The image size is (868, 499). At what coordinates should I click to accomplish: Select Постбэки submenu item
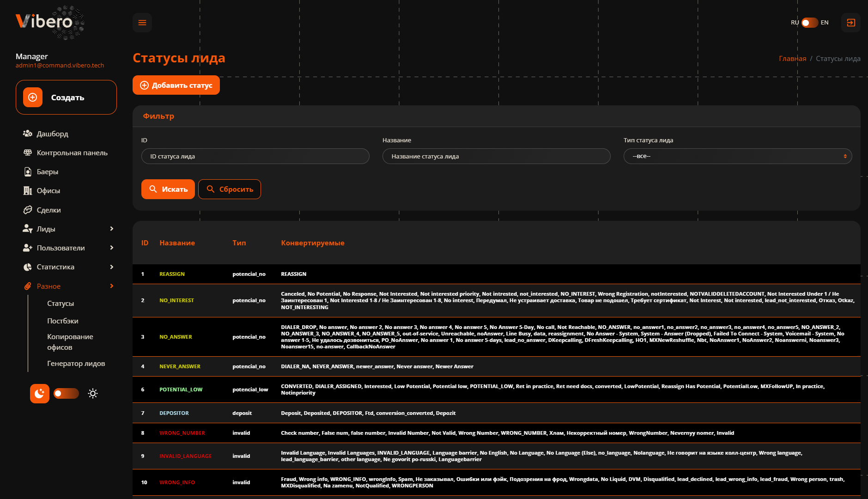coord(63,321)
